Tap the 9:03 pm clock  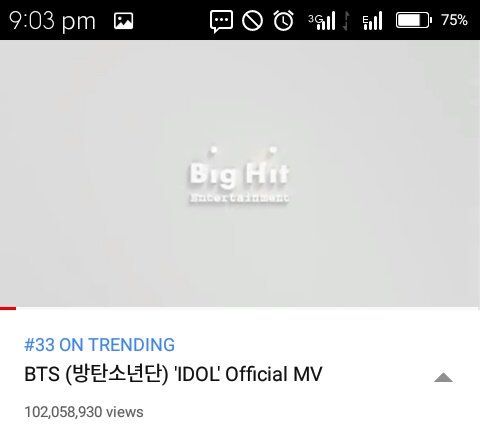point(52,21)
